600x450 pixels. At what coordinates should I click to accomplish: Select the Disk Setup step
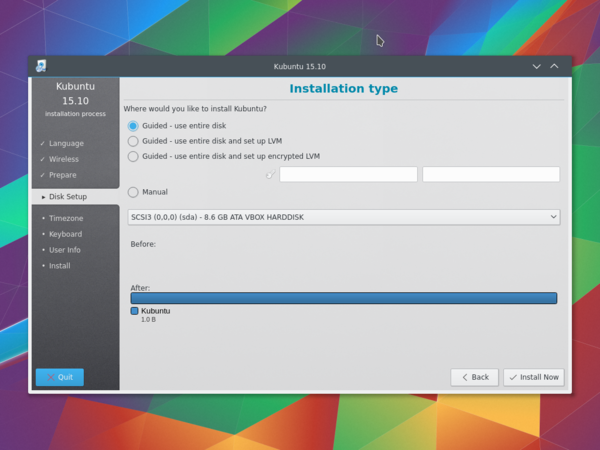click(x=68, y=197)
